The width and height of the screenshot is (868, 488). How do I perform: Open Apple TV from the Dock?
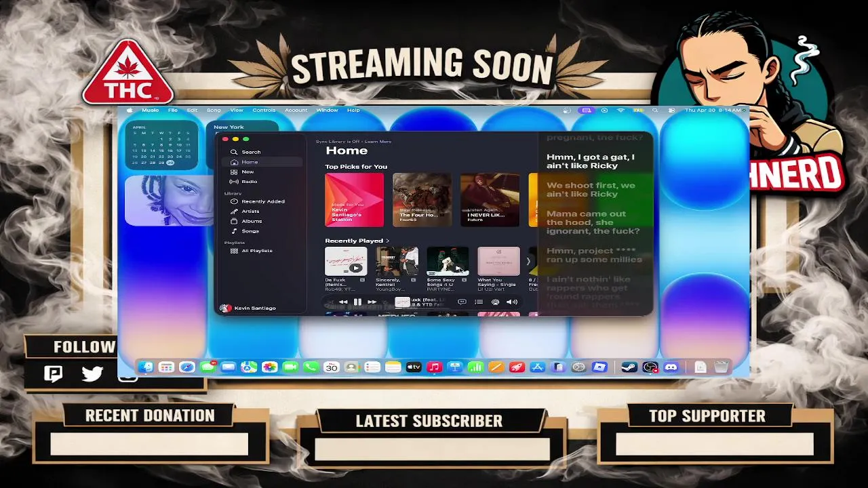point(414,367)
